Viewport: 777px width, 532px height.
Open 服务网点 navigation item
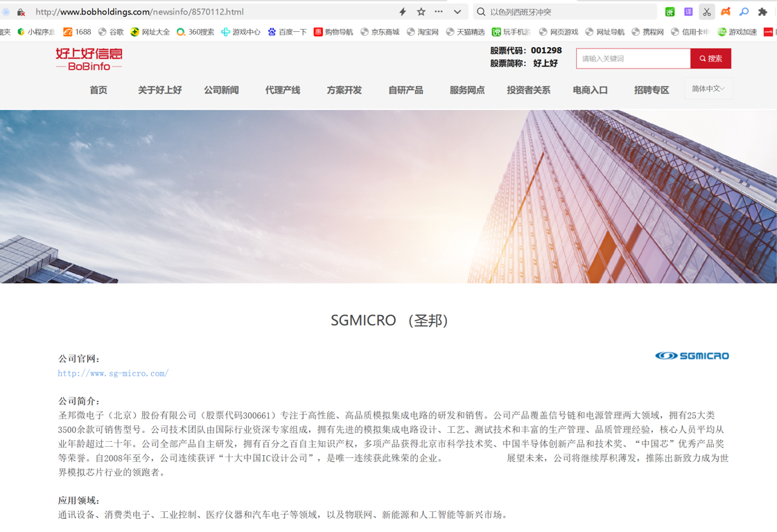coord(466,90)
